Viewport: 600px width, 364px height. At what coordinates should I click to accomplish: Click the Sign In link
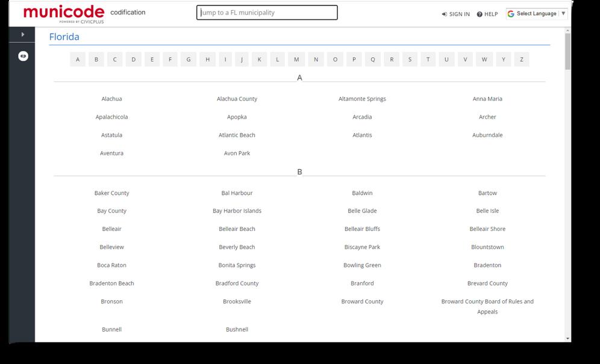[x=456, y=14]
